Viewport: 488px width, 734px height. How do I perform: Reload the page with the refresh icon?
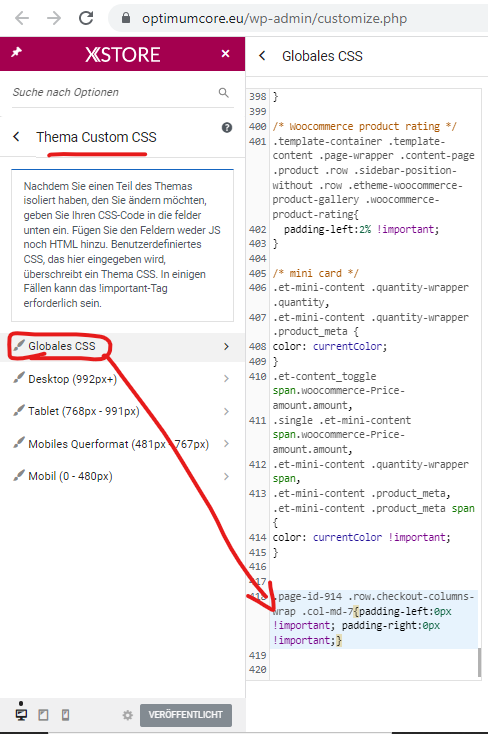(x=86, y=18)
